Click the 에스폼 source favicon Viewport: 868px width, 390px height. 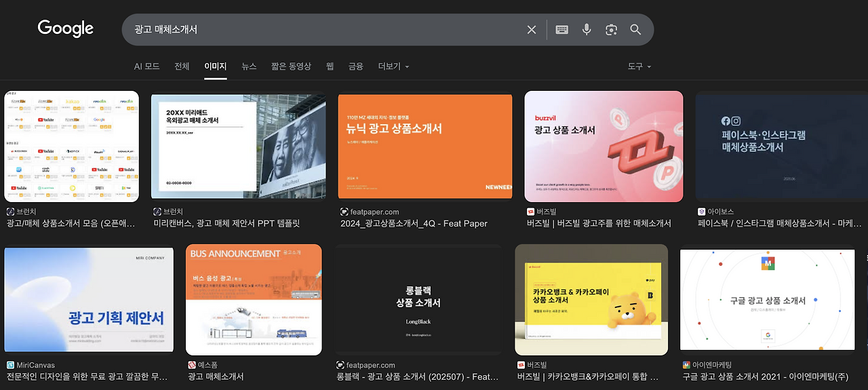tap(192, 365)
